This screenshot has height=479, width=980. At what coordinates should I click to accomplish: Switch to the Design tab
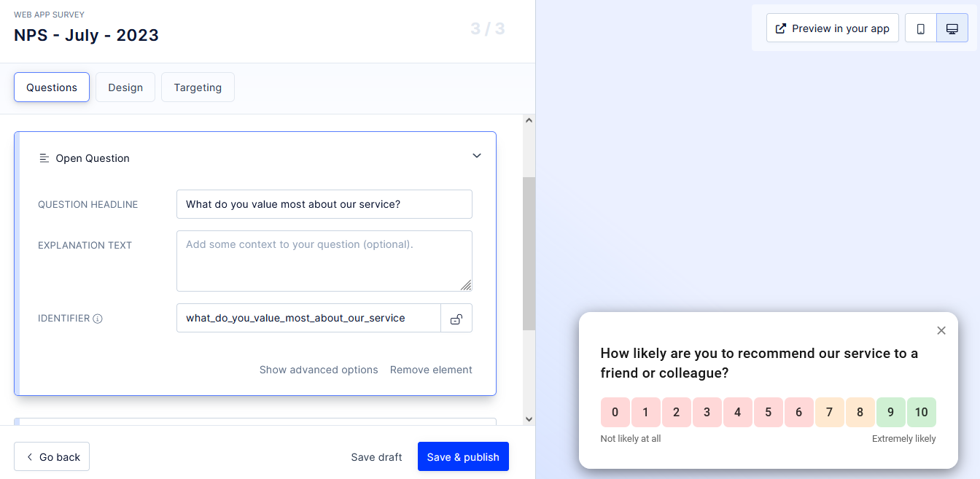coord(125,87)
